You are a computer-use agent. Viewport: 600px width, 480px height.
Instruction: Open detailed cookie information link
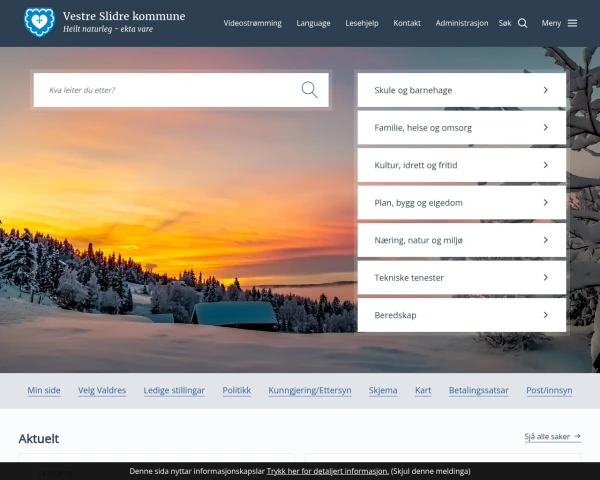(327, 471)
